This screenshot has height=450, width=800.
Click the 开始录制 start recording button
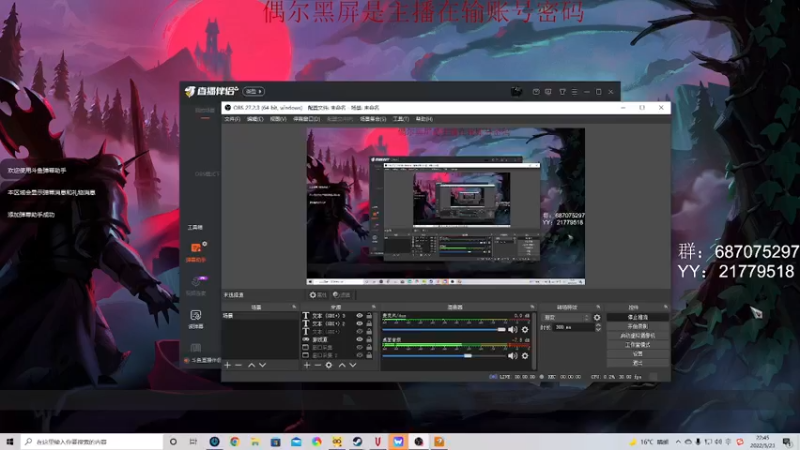[x=638, y=327]
